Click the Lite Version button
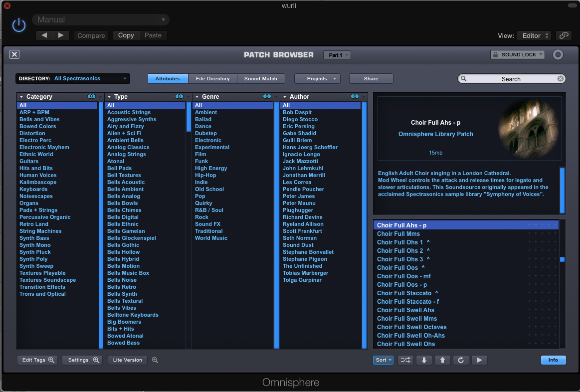580x392 pixels. pyautogui.click(x=128, y=360)
